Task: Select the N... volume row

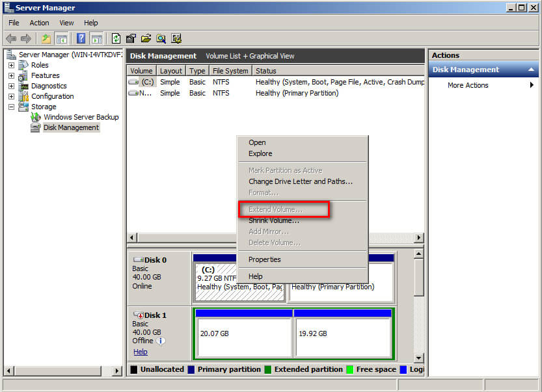Action: coord(275,93)
